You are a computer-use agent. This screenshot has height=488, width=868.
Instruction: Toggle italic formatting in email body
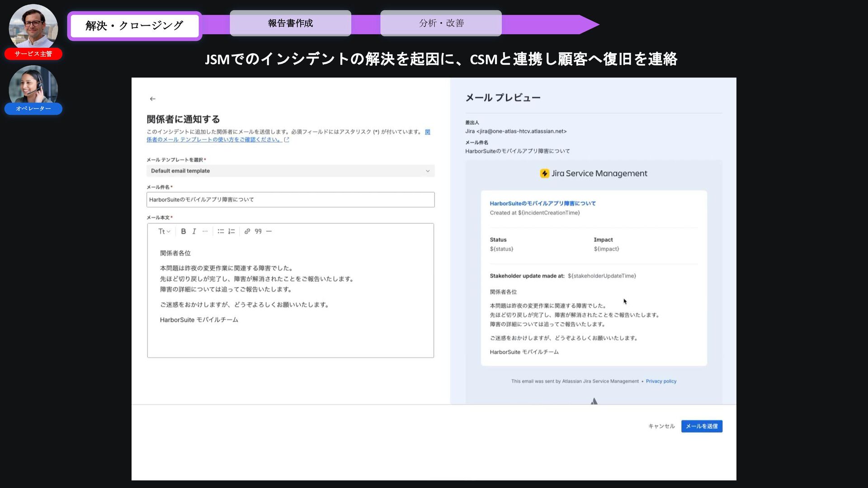pos(194,231)
